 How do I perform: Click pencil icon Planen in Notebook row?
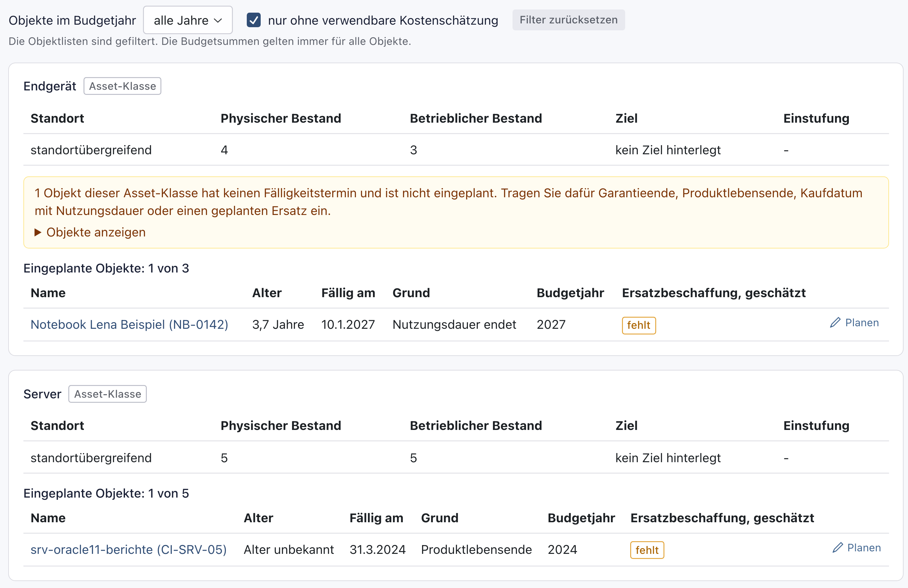pos(854,322)
